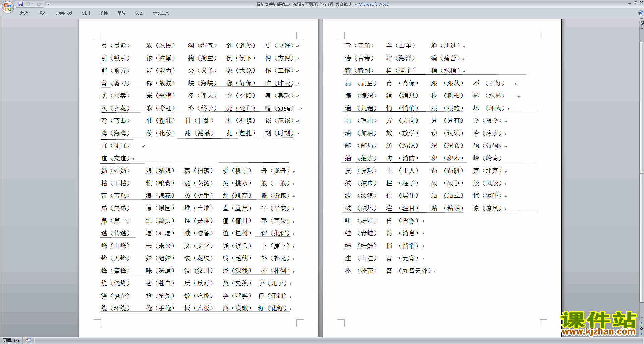This screenshot has width=644, height=344.
Task: Open the 审阅 ribbon tab
Action: (x=121, y=13)
